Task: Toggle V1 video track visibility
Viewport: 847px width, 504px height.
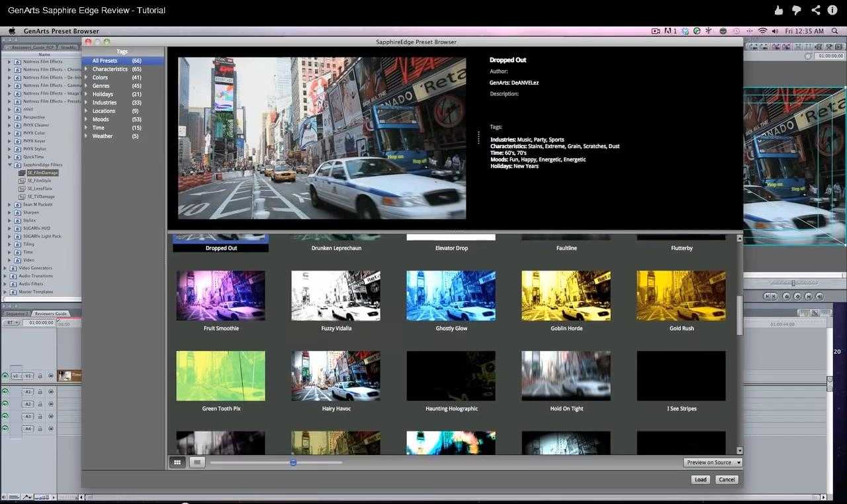Action: 5,376
